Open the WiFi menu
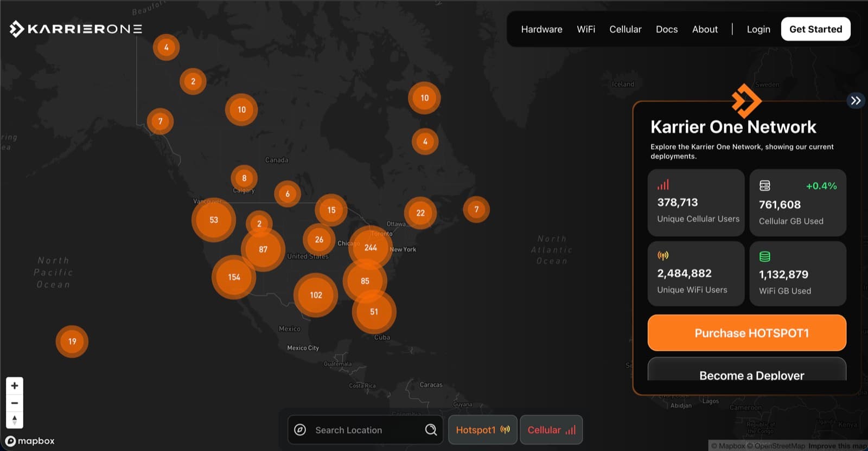Screen dimensions: 868x451 pos(586,29)
